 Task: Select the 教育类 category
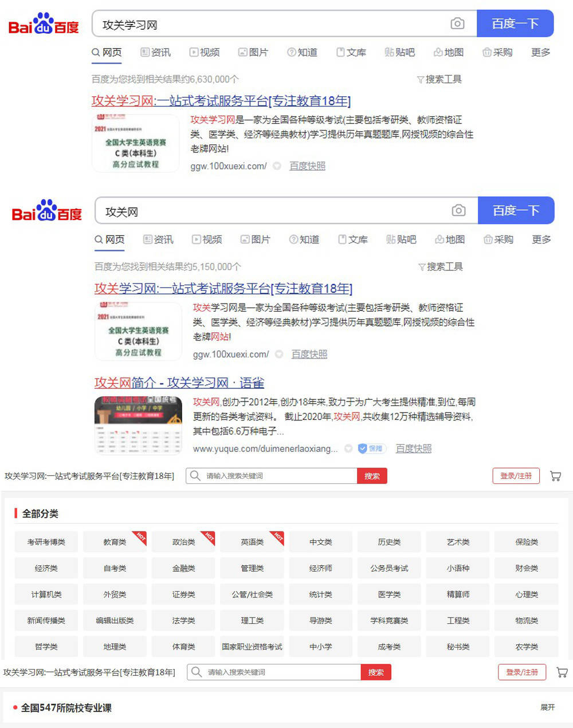(x=115, y=542)
